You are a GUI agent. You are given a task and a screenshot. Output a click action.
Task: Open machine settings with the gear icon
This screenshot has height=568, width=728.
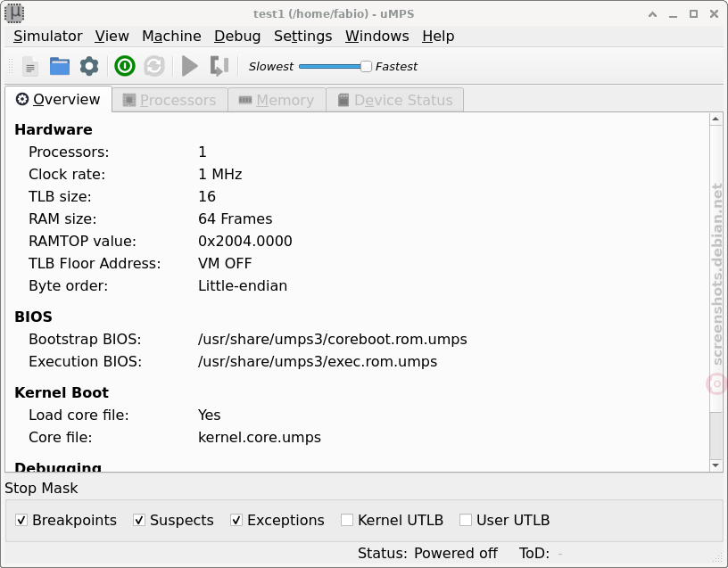(89, 66)
